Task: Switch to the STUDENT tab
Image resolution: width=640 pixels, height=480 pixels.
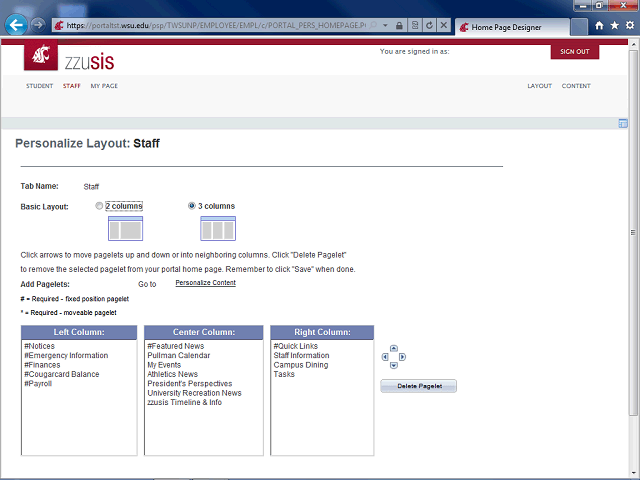Action: point(39,86)
